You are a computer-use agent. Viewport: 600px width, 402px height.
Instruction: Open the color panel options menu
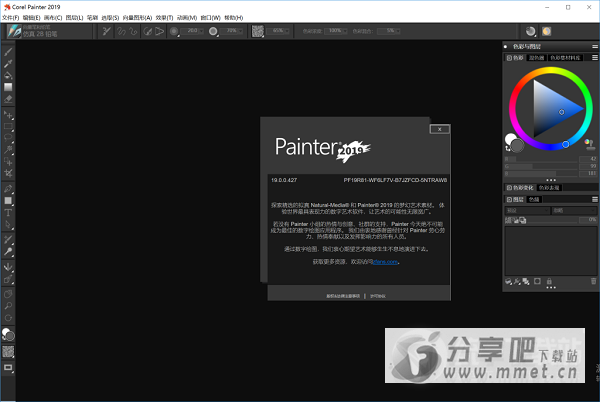pos(595,58)
